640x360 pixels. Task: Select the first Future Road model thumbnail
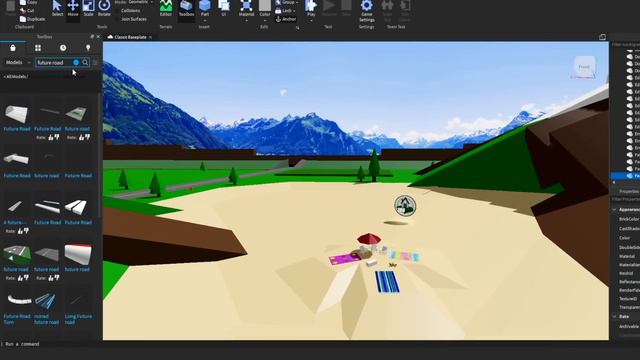(17, 114)
